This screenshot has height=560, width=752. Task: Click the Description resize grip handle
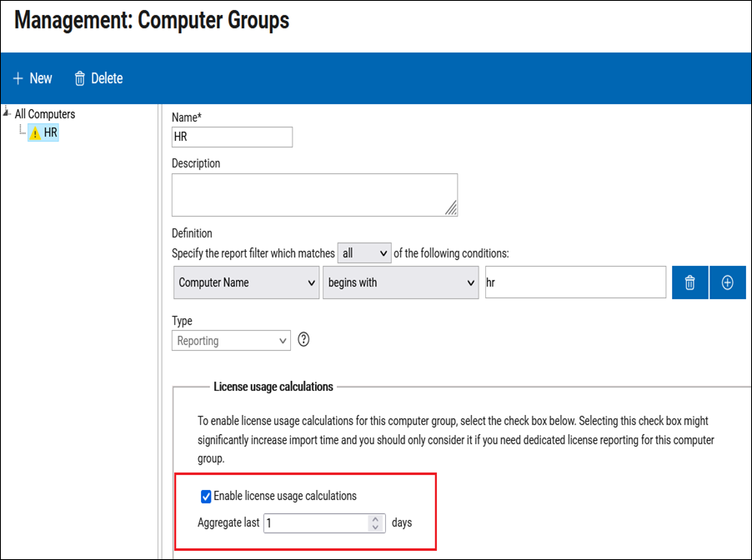click(451, 208)
